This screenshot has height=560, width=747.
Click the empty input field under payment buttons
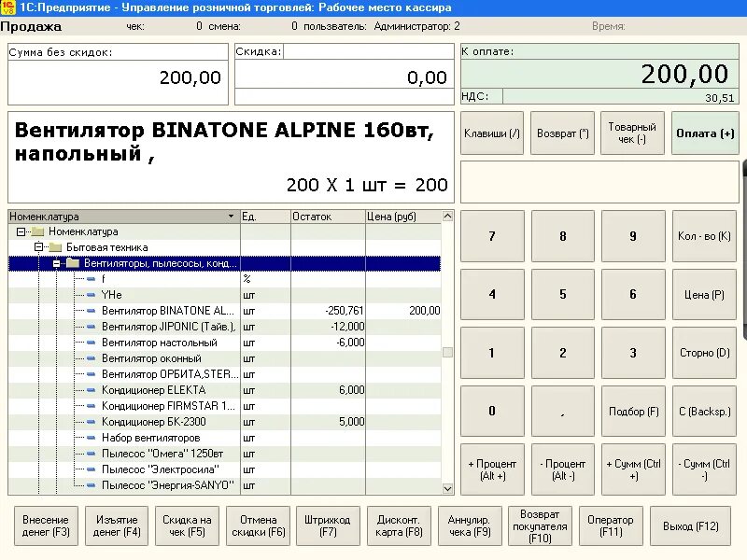click(599, 182)
